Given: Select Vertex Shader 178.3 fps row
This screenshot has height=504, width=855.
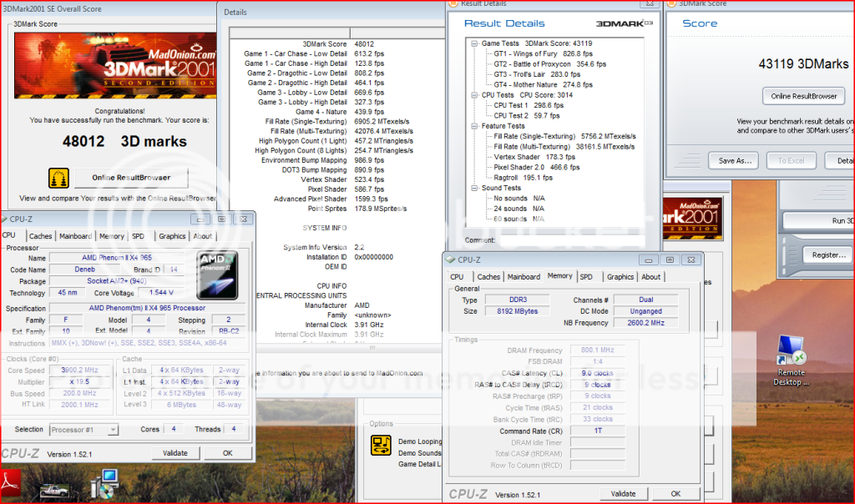Looking at the screenshot, I should [534, 157].
